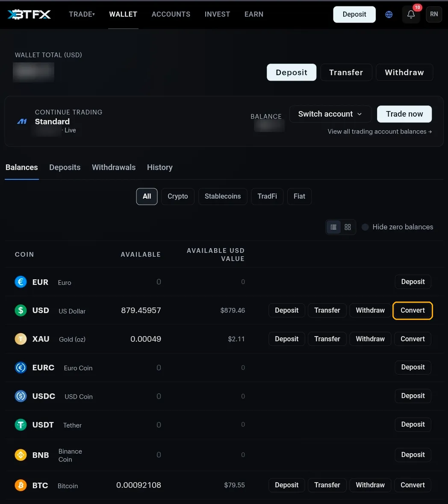Screen dimensions: 448x504
Task: Click the COIN column header
Action: click(x=24, y=255)
